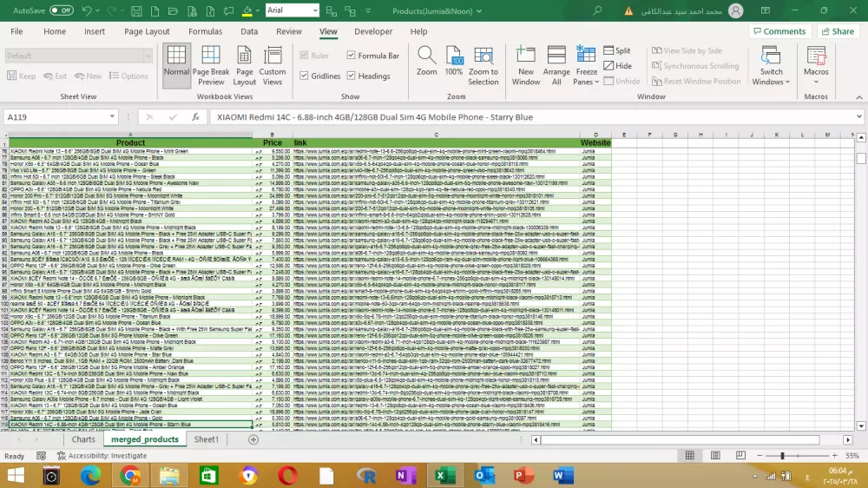The width and height of the screenshot is (868, 488).
Task: Add a new sheet with plus button
Action: [x=253, y=439]
